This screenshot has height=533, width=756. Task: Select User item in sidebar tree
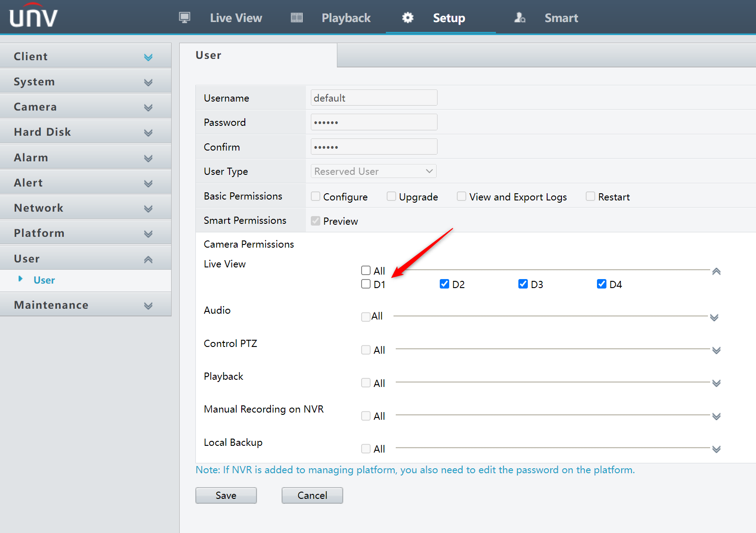pyautogui.click(x=44, y=280)
